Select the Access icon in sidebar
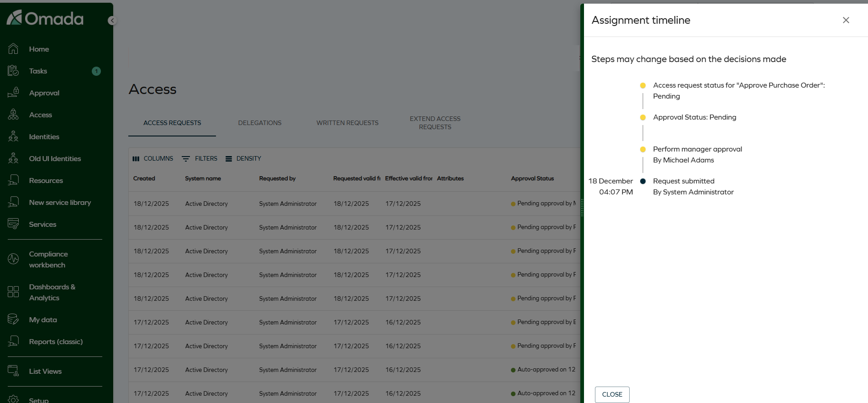 tap(13, 115)
